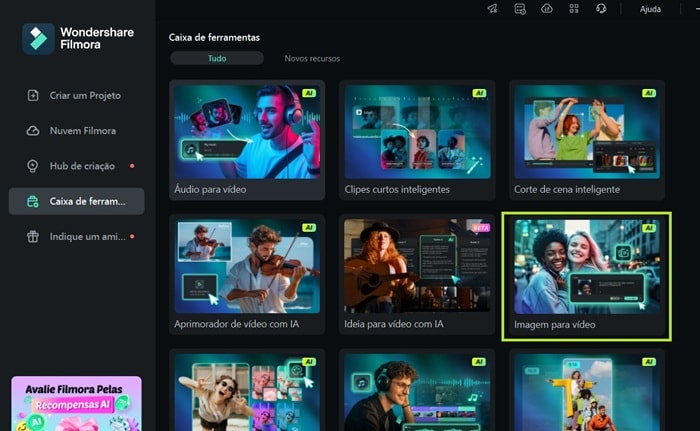Click the AI badge on Imagem para vídeo card

[649, 228]
